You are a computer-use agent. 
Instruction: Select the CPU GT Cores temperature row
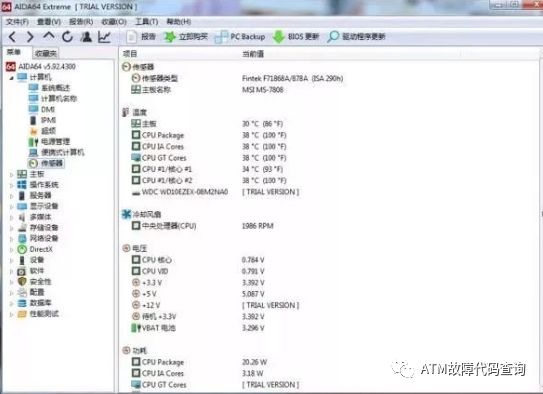pos(209,158)
